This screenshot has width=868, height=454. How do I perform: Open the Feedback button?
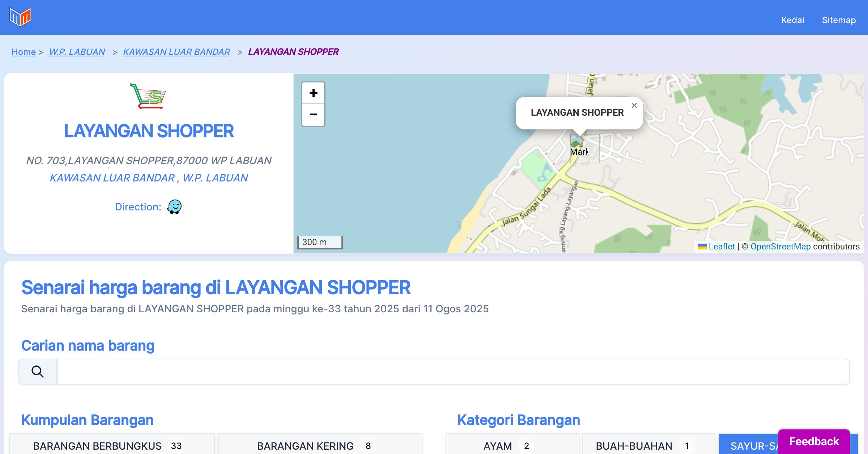[x=814, y=441]
